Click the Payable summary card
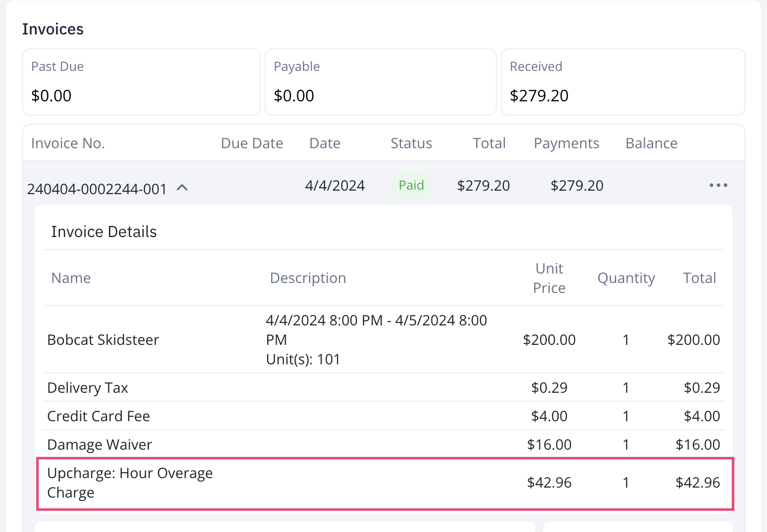This screenshot has height=532, width=767. pyautogui.click(x=381, y=82)
